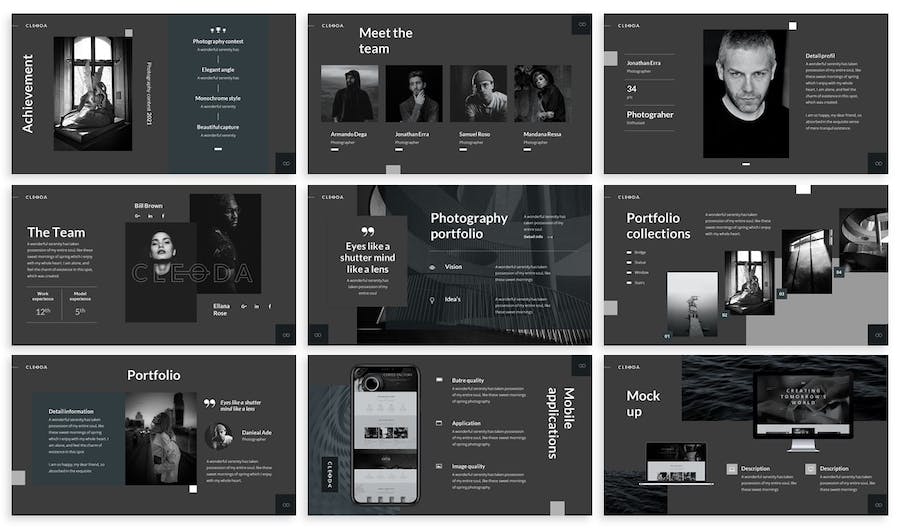Image resolution: width=900 pixels, height=528 pixels.
Task: Select the Samuel Roso team photo
Action: [479, 94]
